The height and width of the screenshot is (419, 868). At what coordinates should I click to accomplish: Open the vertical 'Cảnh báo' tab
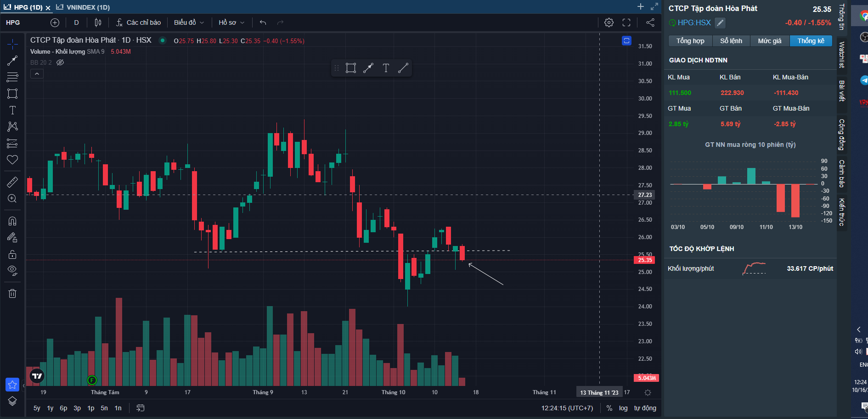point(842,173)
